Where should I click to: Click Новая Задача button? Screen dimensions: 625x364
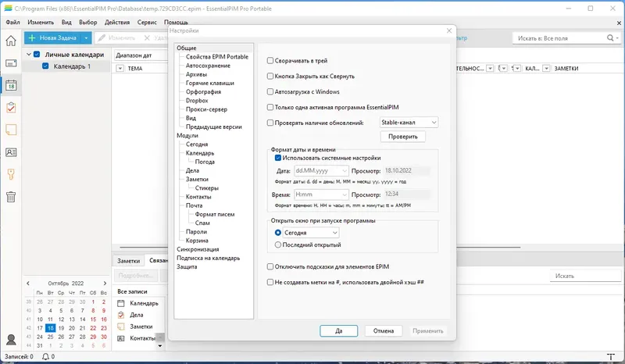52,37
